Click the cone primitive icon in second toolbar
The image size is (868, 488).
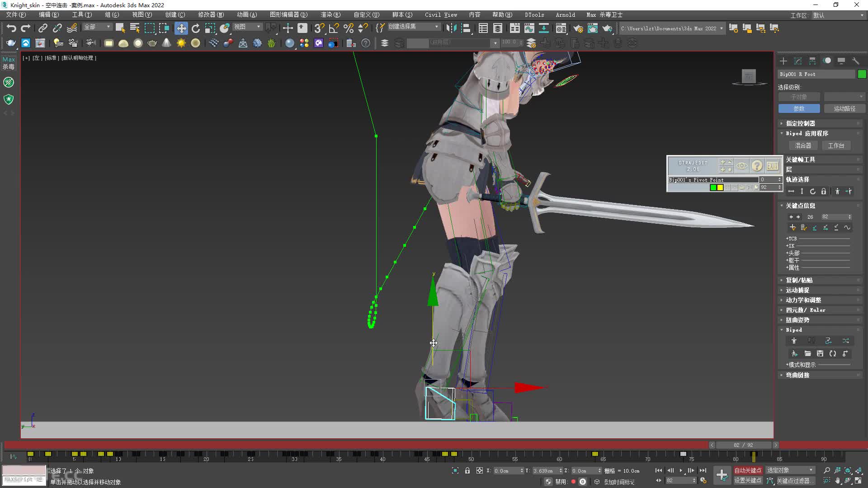point(167,43)
